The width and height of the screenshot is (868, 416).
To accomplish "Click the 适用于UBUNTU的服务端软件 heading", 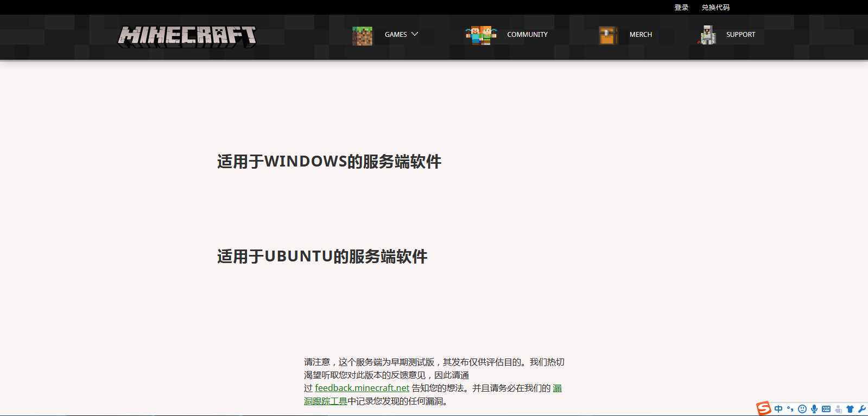I will 322,257.
